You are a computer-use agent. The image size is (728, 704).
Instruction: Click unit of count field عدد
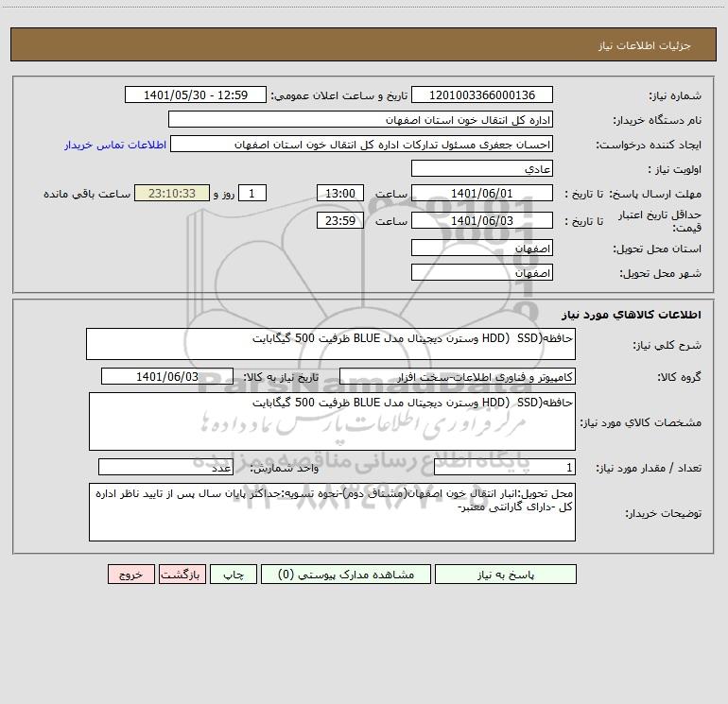tap(165, 467)
